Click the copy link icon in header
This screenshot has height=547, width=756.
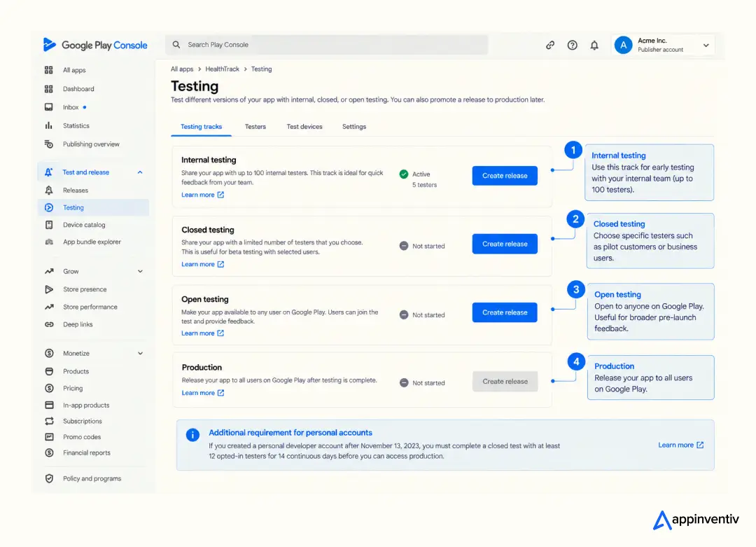click(x=550, y=45)
